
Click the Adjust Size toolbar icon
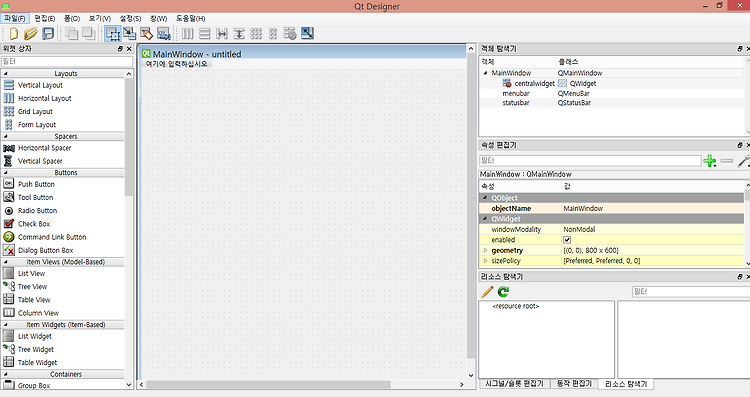point(308,33)
